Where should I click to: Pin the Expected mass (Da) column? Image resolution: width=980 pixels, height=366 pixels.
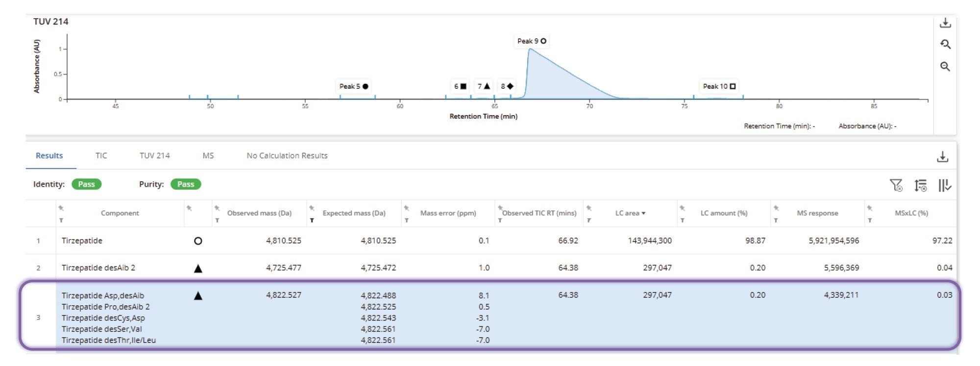(x=312, y=208)
